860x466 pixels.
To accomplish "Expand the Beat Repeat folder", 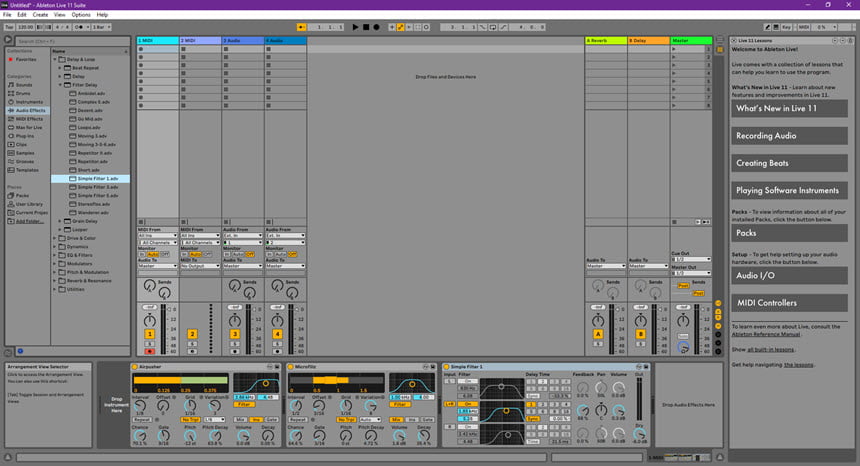I will (60, 68).
